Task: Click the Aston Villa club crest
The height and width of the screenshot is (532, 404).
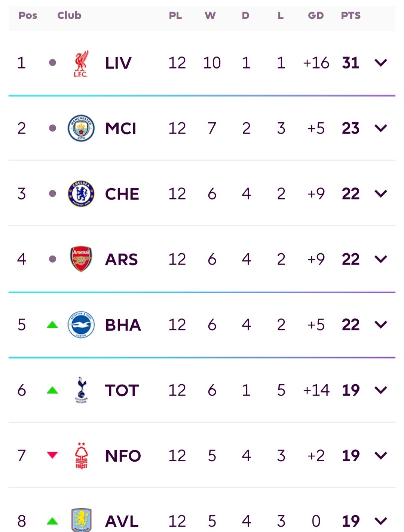Action: [x=81, y=520]
